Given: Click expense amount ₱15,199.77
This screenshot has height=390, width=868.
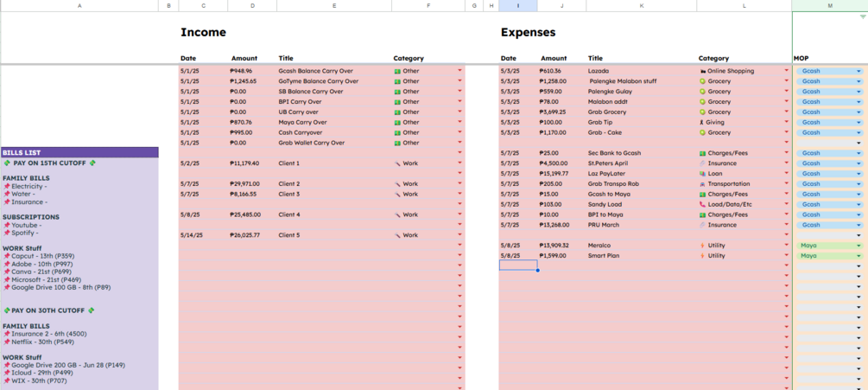Looking at the screenshot, I should [x=554, y=174].
